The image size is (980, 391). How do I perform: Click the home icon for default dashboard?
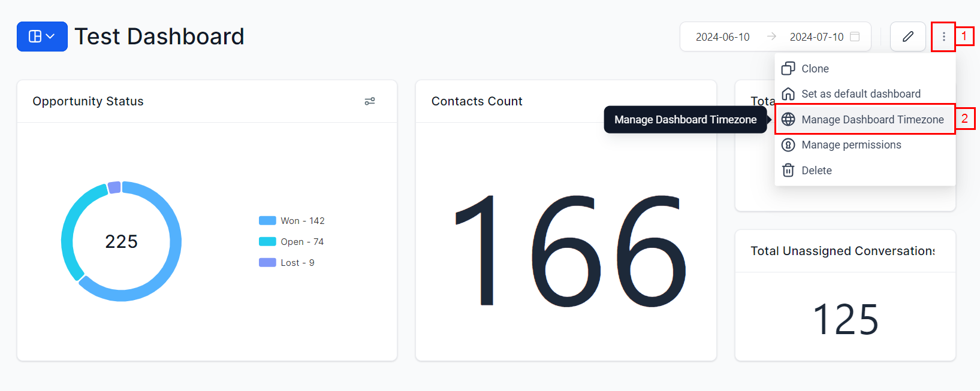point(788,94)
